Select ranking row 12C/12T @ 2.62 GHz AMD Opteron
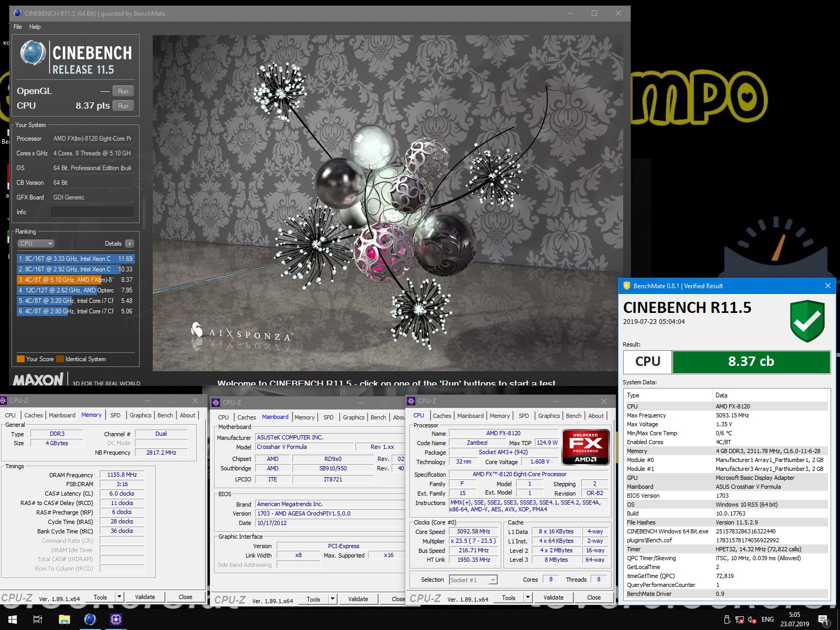This screenshot has height=630, width=840. point(76,290)
